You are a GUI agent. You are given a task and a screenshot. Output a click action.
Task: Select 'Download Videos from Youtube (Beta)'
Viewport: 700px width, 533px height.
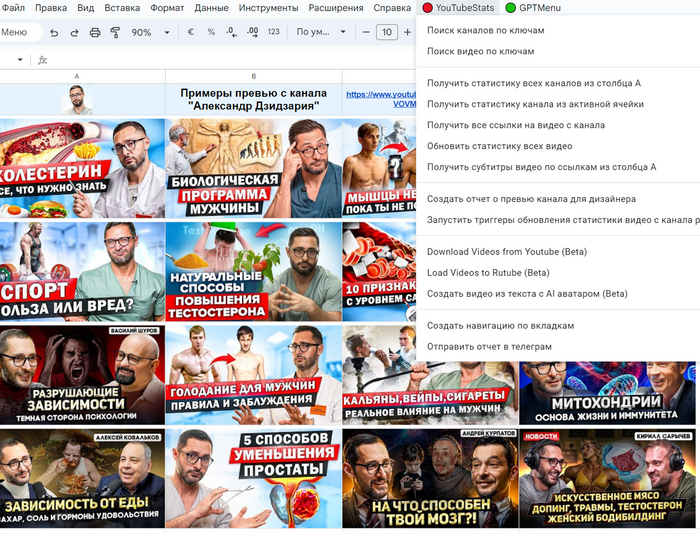click(x=558, y=252)
